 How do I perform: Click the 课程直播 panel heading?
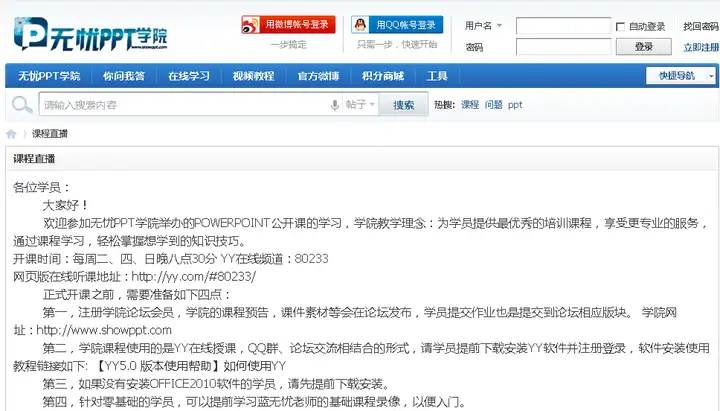pos(34,159)
